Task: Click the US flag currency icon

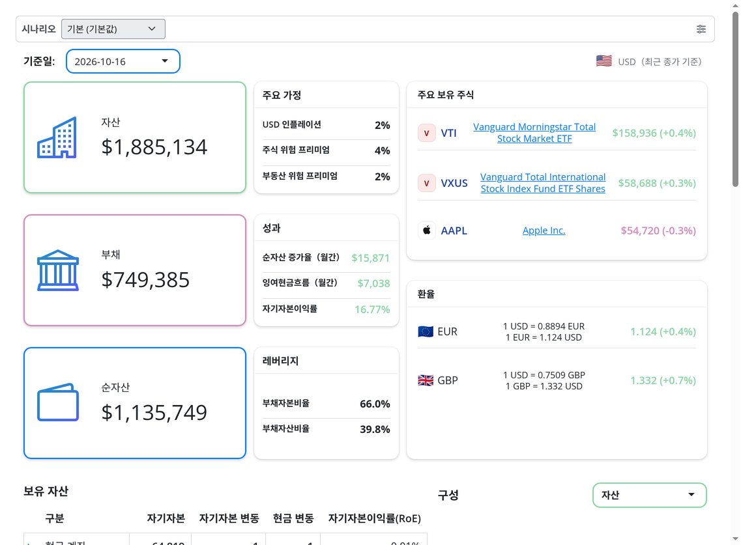Action: [x=603, y=61]
